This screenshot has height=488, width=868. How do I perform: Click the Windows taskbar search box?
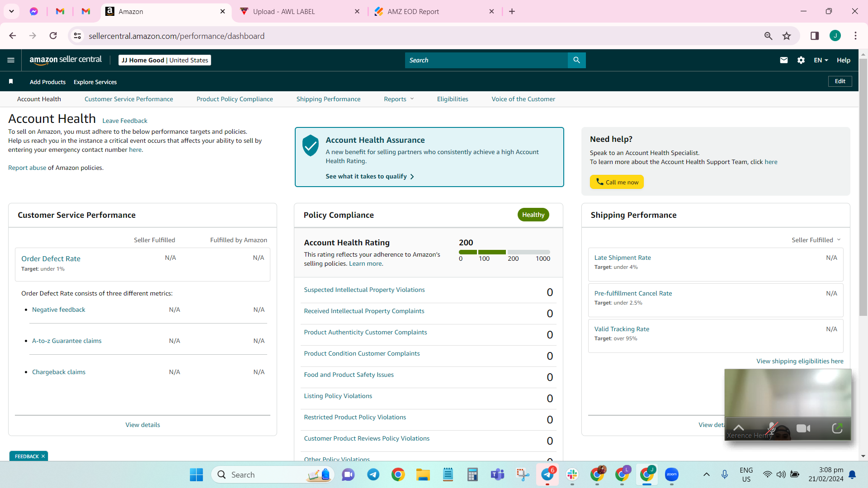[273, 474]
